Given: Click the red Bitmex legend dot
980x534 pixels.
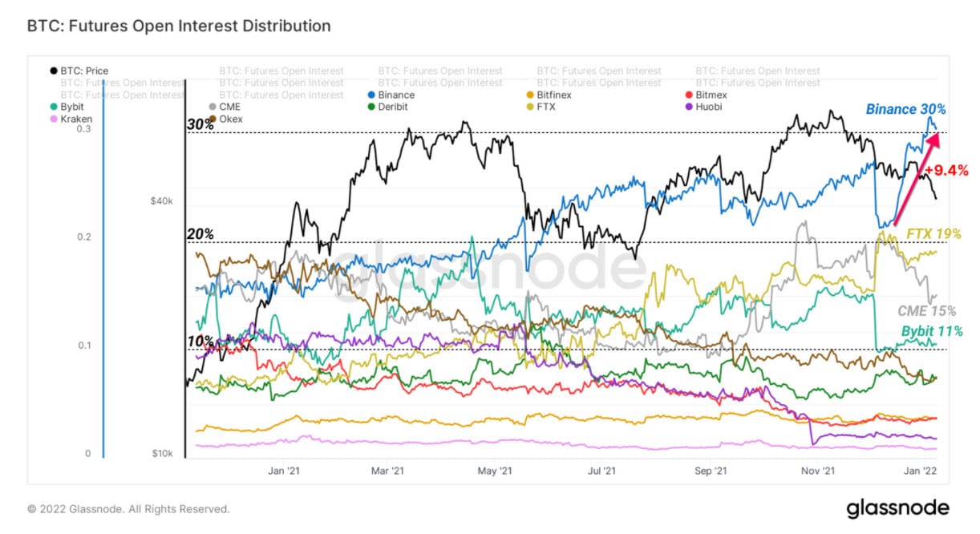Looking at the screenshot, I should (x=688, y=95).
